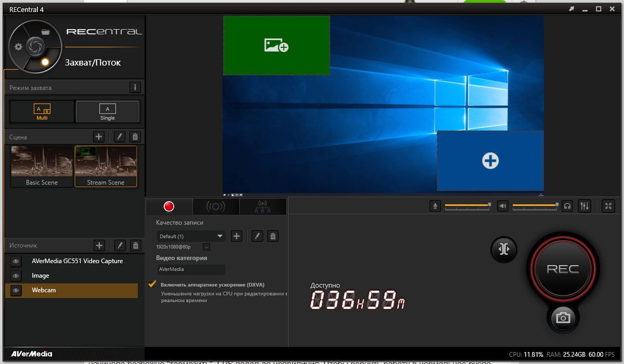Mute the microphone icon

435,206
